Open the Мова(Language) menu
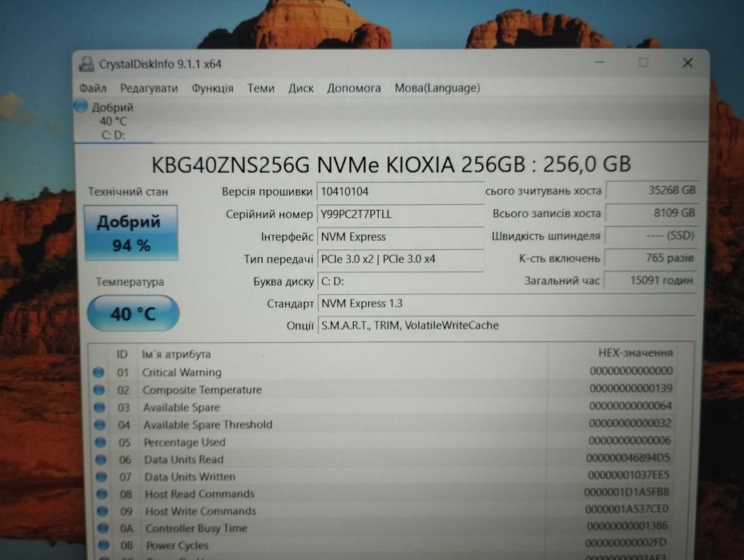This screenshot has height=560, width=744. click(x=437, y=88)
